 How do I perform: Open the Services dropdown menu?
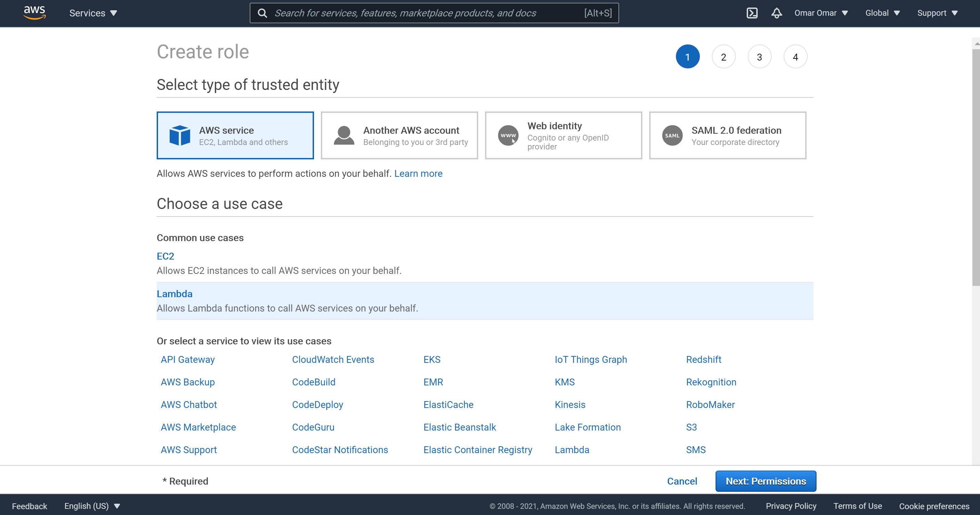point(93,13)
